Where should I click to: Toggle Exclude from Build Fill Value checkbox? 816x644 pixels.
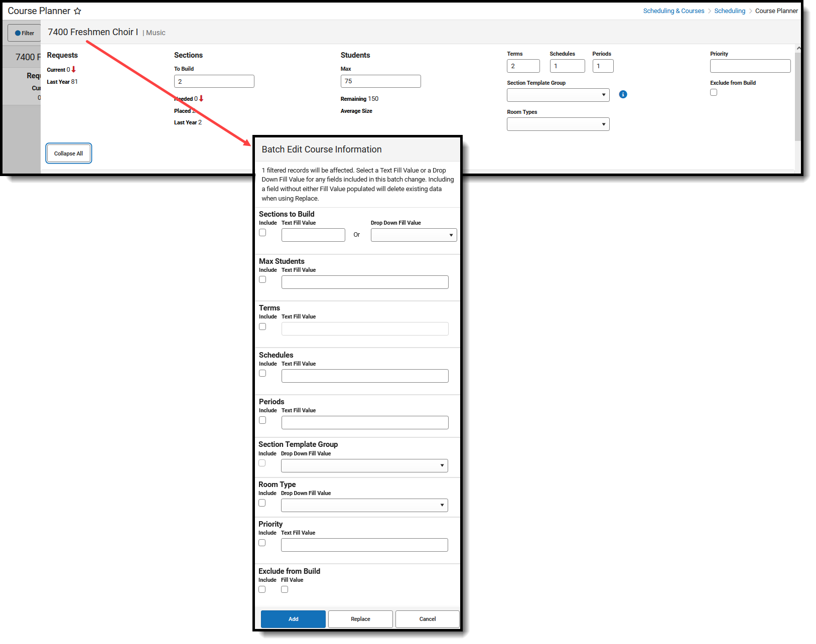[x=285, y=589]
